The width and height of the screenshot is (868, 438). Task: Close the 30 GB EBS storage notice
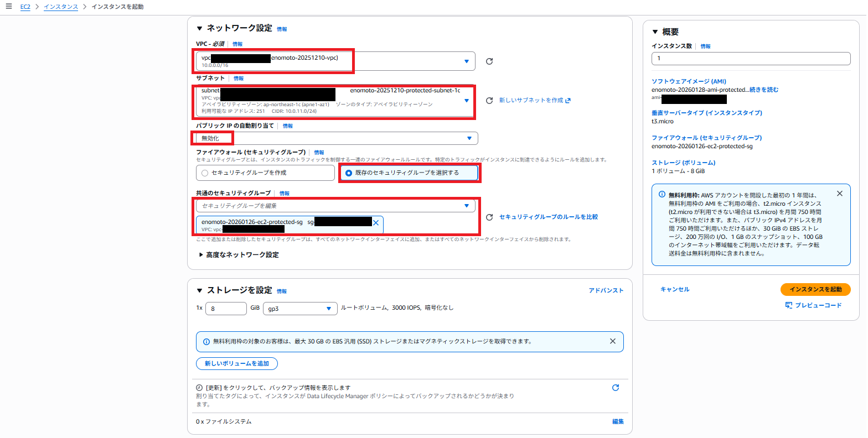pyautogui.click(x=613, y=341)
